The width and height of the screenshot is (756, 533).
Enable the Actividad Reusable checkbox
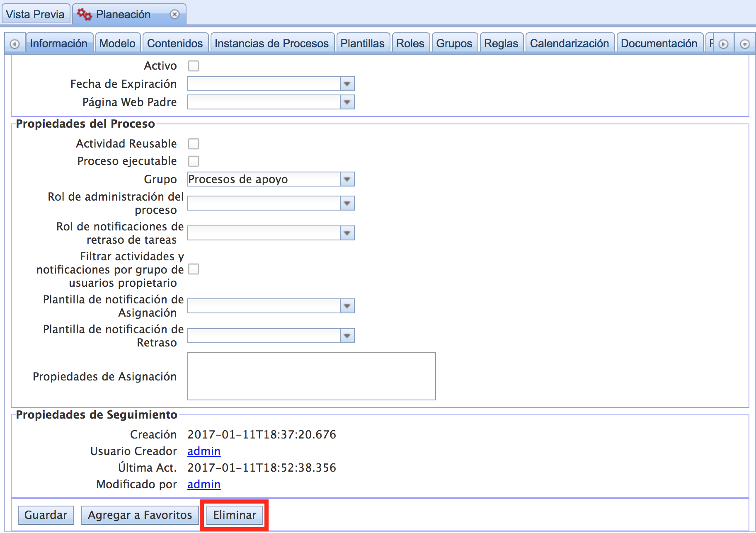pyautogui.click(x=194, y=144)
